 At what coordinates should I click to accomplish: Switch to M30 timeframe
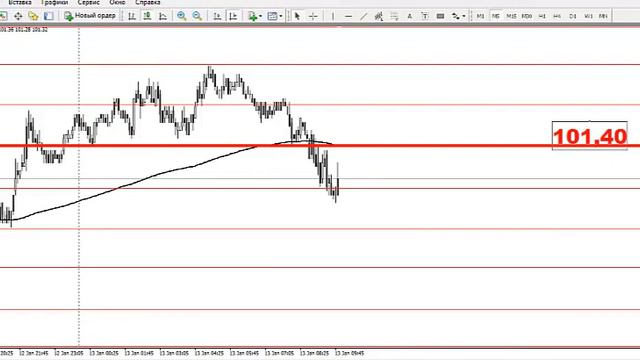pos(527,16)
